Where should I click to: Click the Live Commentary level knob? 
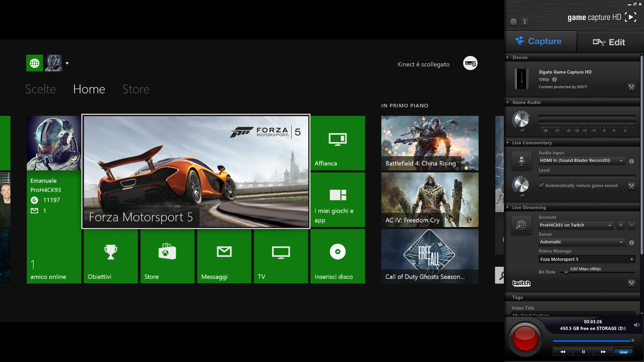(x=521, y=185)
